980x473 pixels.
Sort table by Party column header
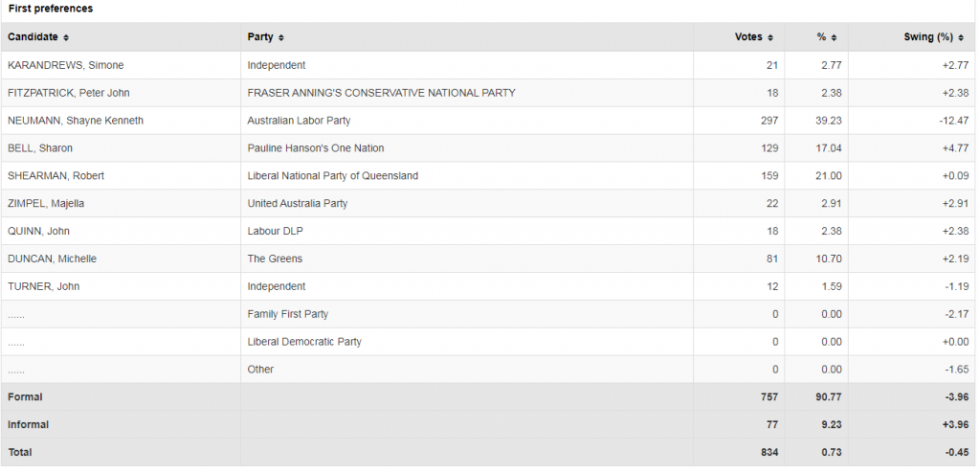point(259,37)
